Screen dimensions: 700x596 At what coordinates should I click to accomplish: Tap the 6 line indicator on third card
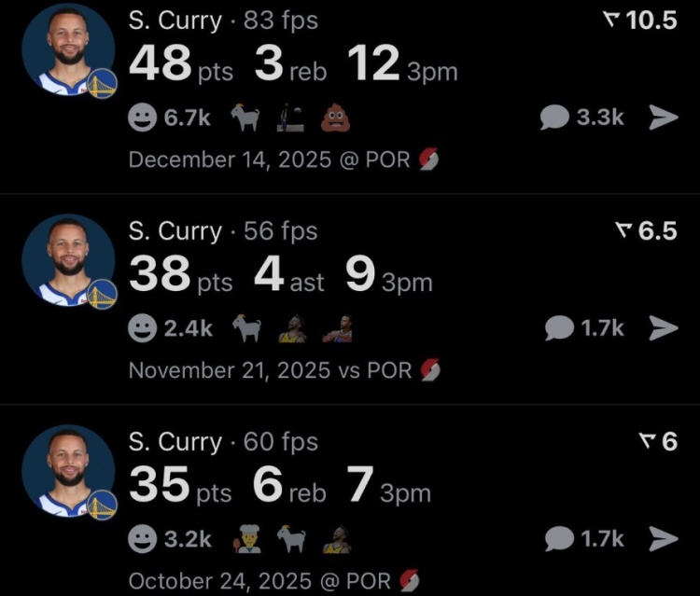coord(659,441)
